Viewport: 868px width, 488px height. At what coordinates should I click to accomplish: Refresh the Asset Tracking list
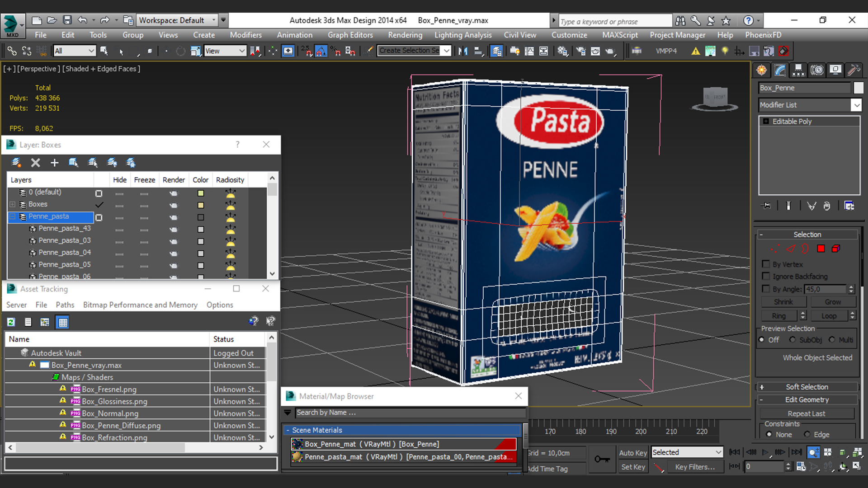(11, 322)
